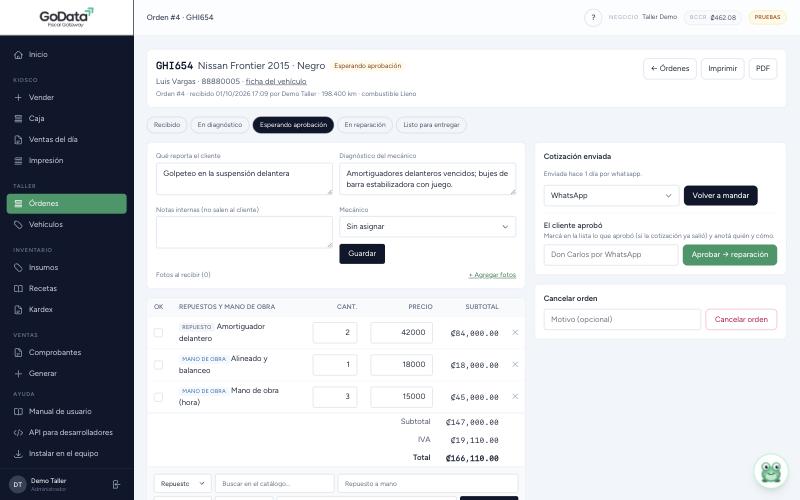Click the PRUEBAS badge
Viewport: 800px width, 500px height.
coord(767,17)
